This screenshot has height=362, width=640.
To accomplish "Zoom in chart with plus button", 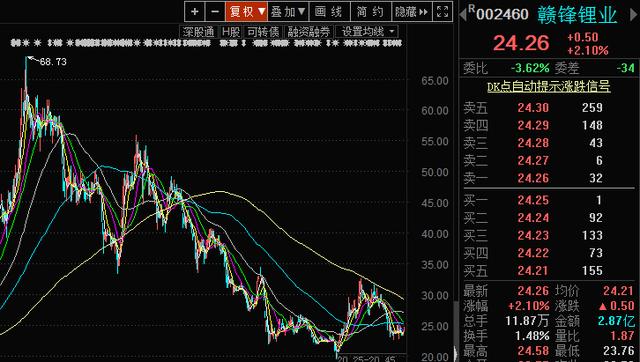I will [195, 11].
